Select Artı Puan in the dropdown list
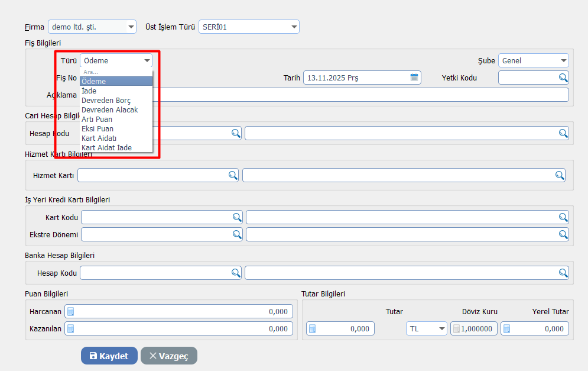 pos(97,119)
